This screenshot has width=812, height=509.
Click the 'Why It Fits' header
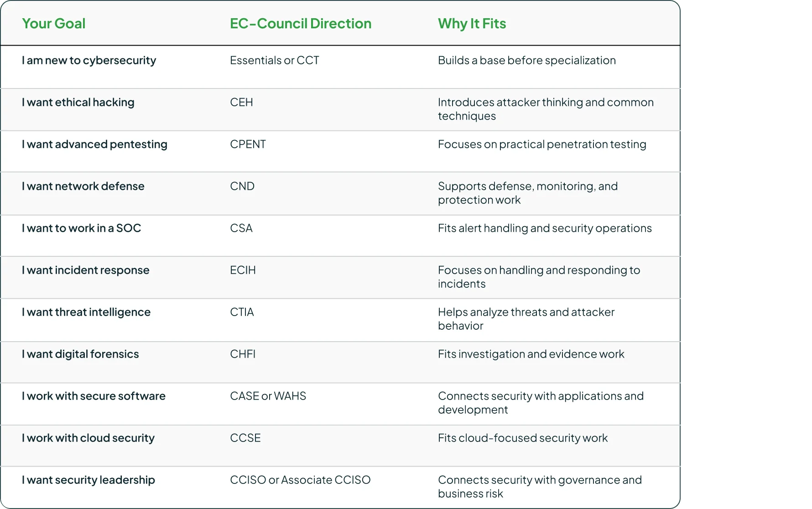472,24
